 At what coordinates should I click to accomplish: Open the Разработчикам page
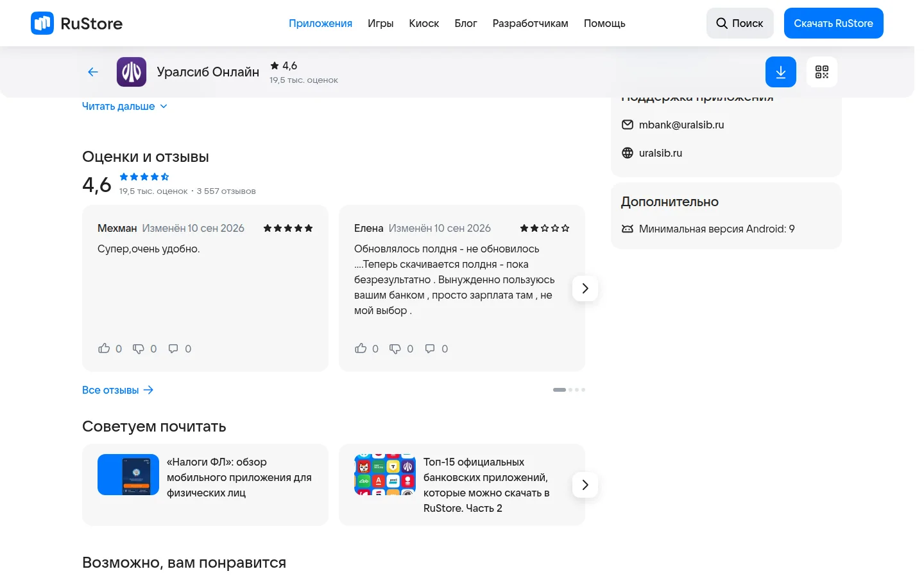click(531, 23)
